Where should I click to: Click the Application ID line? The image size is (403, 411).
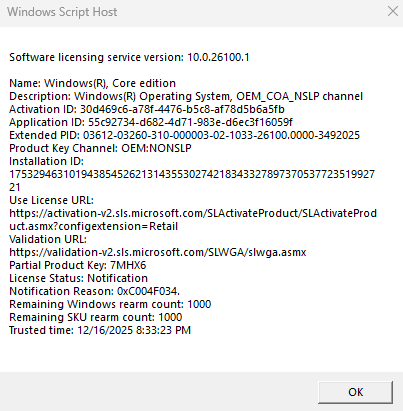click(151, 122)
